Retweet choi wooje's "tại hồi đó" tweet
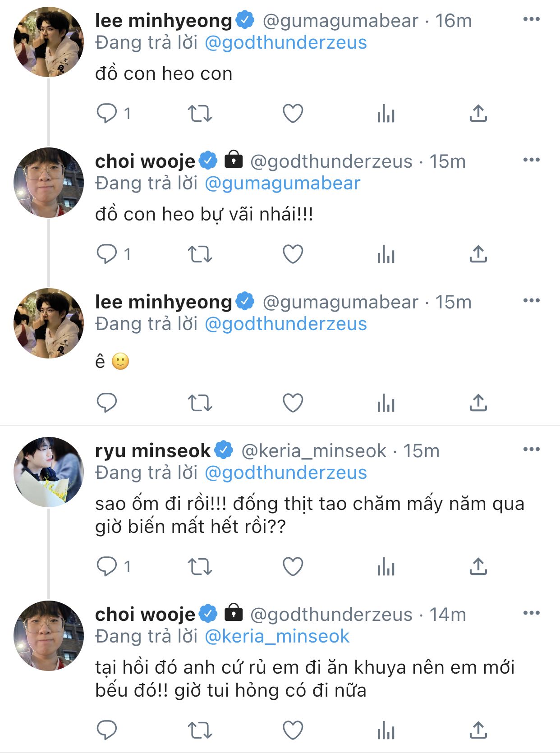Screen dimensions: 560x753 (200, 730)
